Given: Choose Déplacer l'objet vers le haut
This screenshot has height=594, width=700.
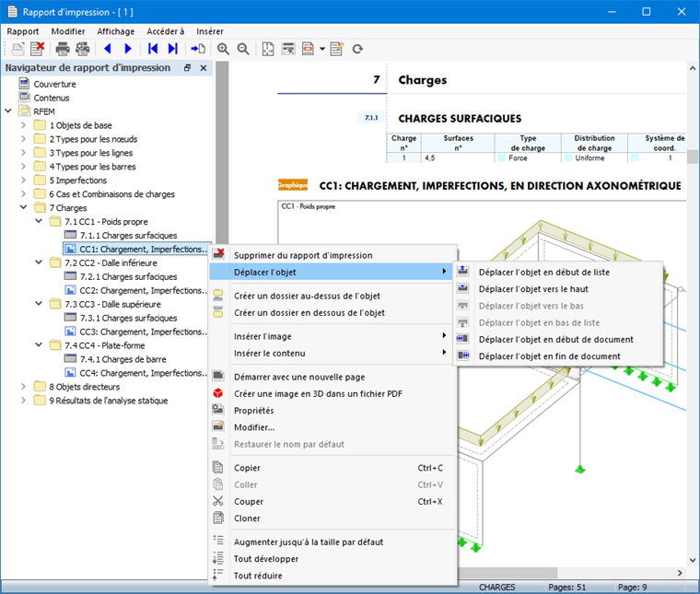Looking at the screenshot, I should click(558, 289).
